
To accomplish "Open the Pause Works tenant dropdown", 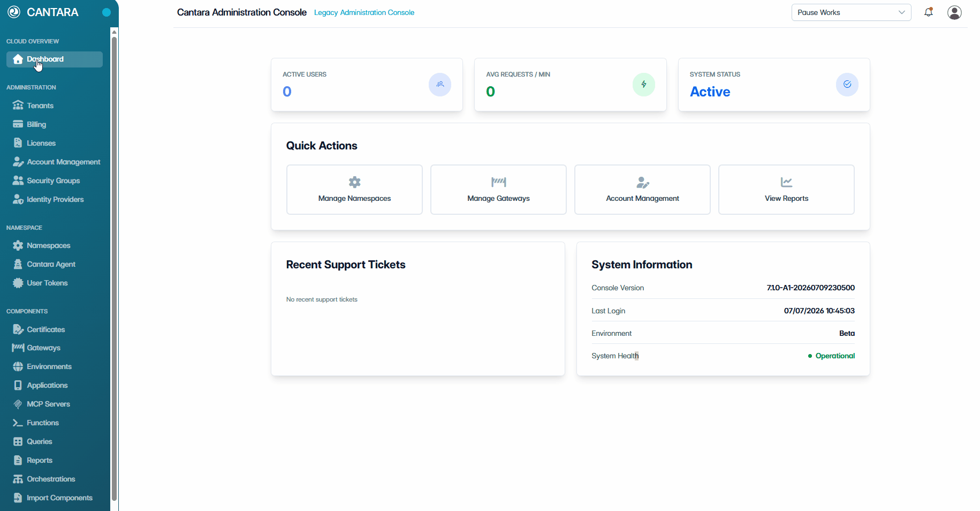I will [851, 12].
